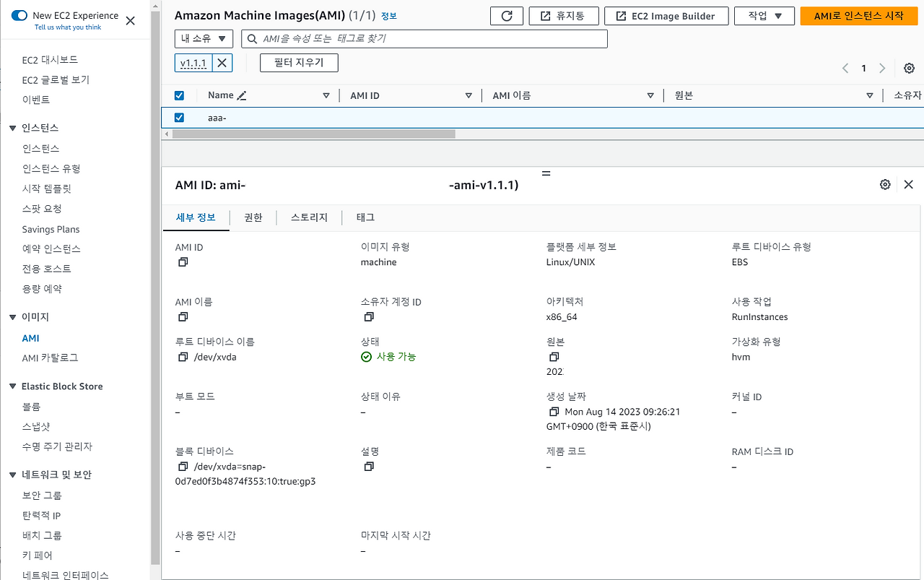Click the edit pencil next to Name column
Viewport: 924px width, 580px height.
(x=242, y=95)
